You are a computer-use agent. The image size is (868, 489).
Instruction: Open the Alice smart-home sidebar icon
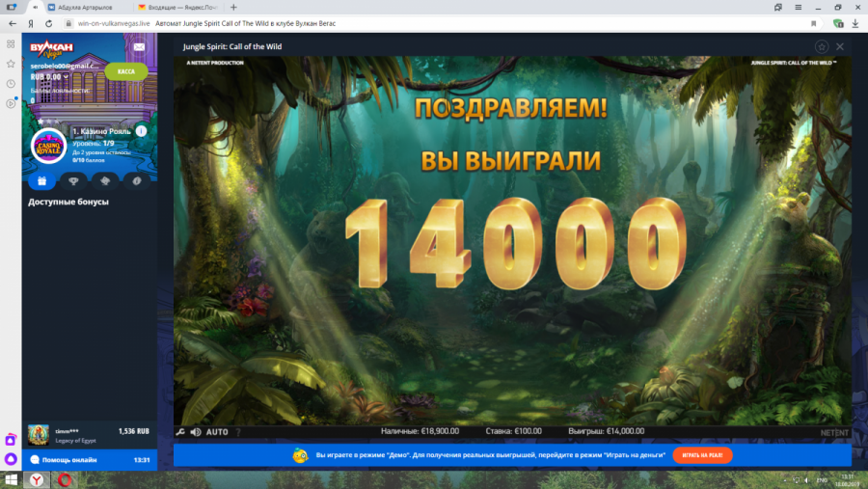point(11,440)
